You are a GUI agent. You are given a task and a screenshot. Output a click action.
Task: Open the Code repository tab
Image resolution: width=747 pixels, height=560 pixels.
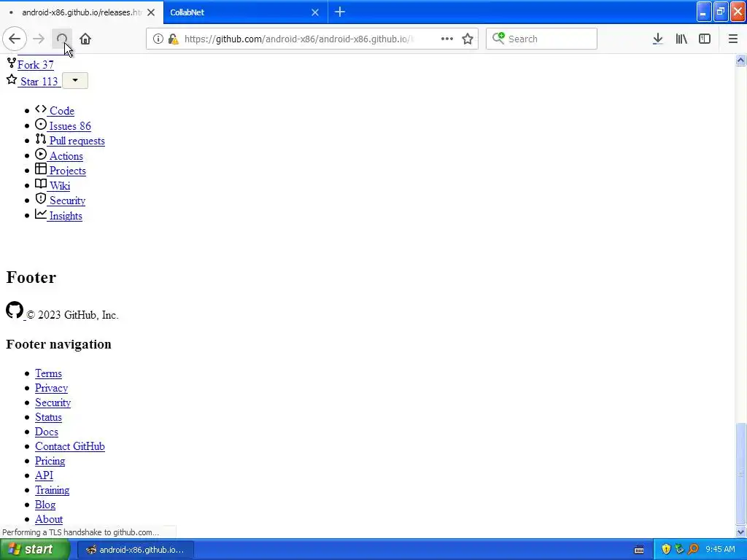pyautogui.click(x=61, y=111)
